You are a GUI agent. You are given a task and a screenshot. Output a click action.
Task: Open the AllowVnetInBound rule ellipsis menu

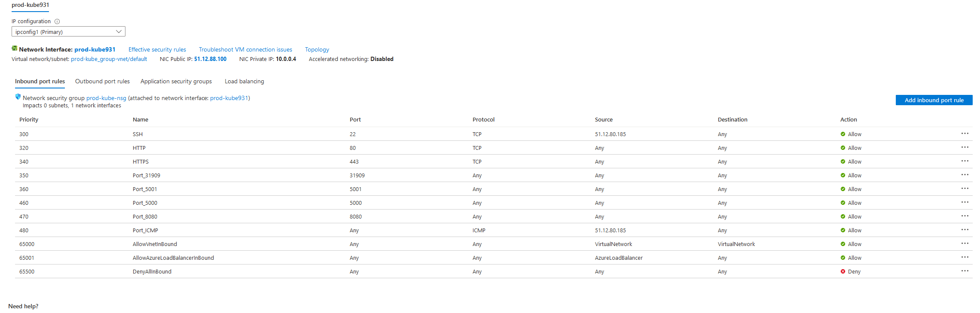click(965, 243)
